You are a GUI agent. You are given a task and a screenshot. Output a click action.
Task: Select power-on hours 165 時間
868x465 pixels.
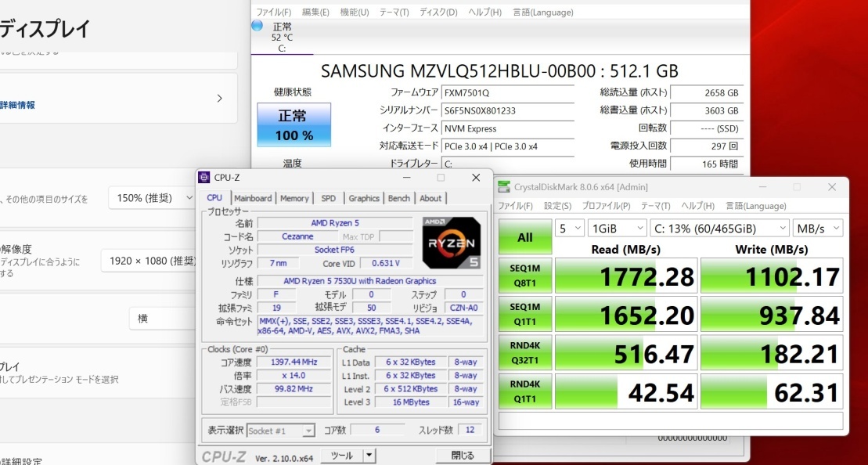(706, 164)
